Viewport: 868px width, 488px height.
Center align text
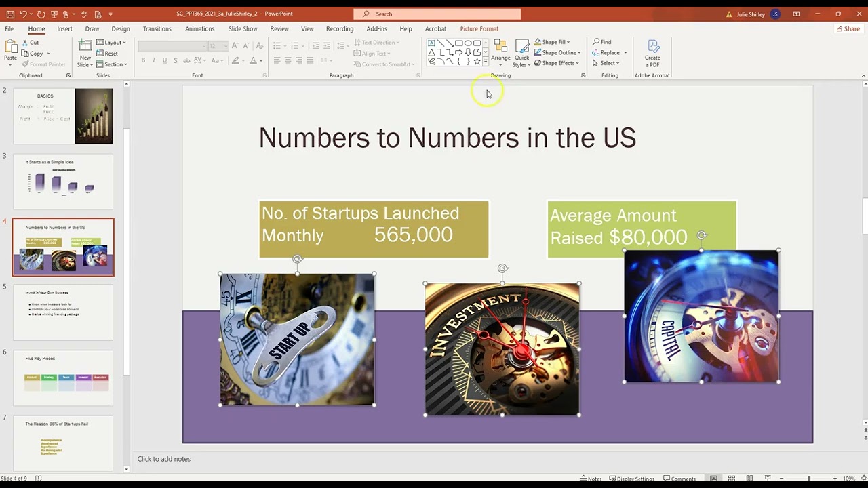pyautogui.click(x=288, y=60)
